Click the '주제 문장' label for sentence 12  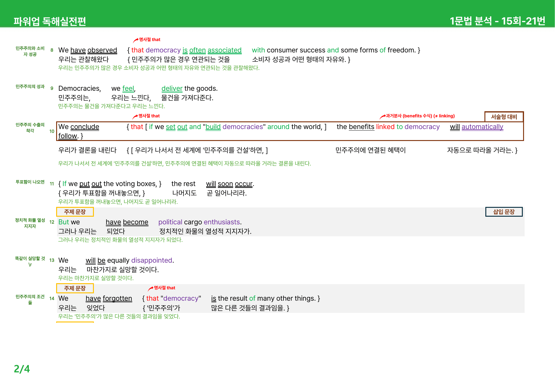pyautogui.click(x=75, y=212)
